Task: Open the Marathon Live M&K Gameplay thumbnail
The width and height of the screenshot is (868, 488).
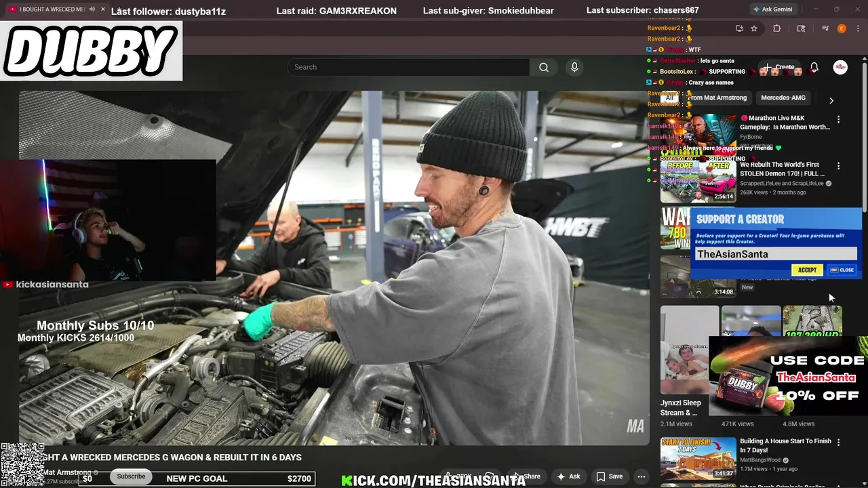Action: click(698, 135)
